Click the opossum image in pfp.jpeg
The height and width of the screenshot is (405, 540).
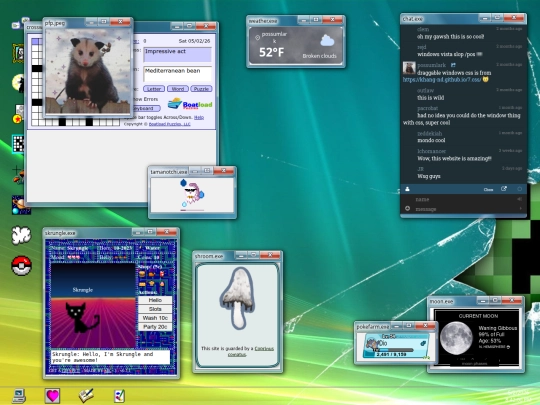tap(89, 71)
